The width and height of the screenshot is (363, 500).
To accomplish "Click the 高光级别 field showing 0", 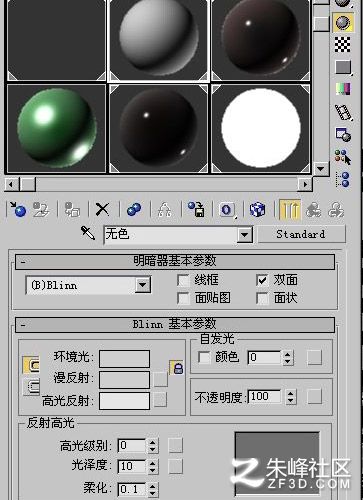I will pyautogui.click(x=132, y=446).
